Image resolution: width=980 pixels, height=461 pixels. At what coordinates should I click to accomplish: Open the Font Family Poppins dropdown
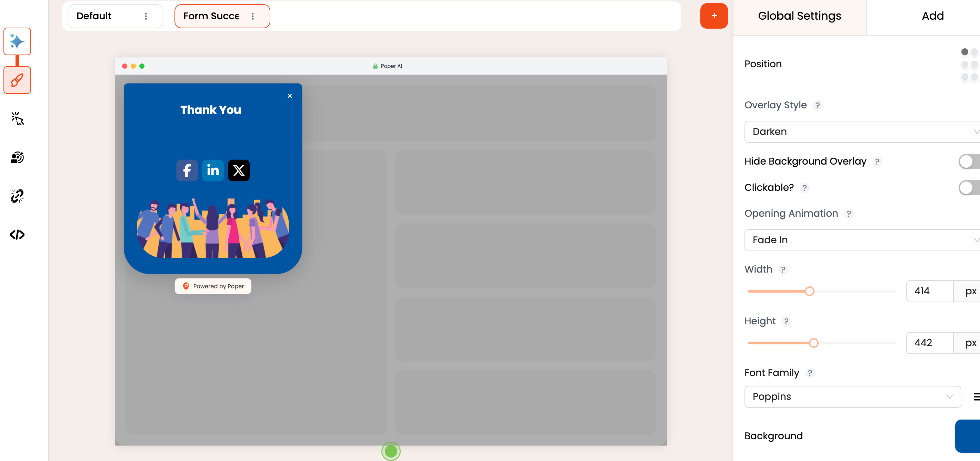[853, 396]
